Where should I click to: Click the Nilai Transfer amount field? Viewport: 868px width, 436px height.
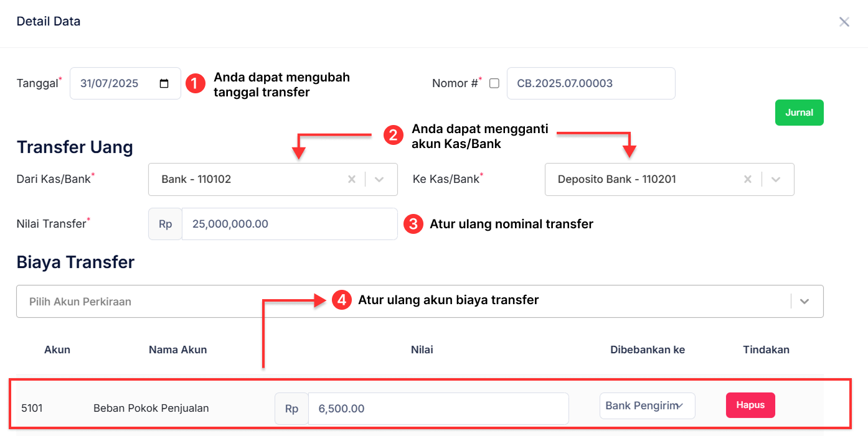pos(290,223)
